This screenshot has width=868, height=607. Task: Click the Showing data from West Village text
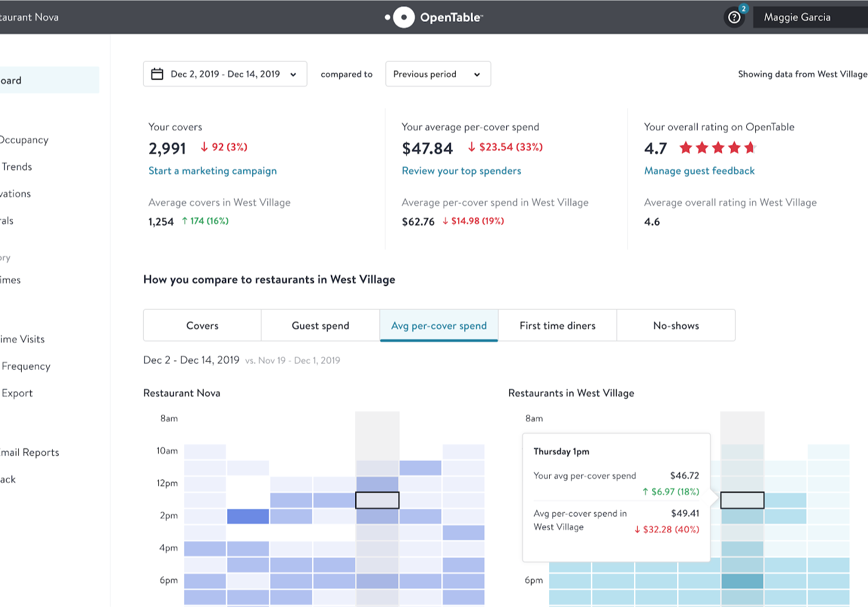point(803,74)
